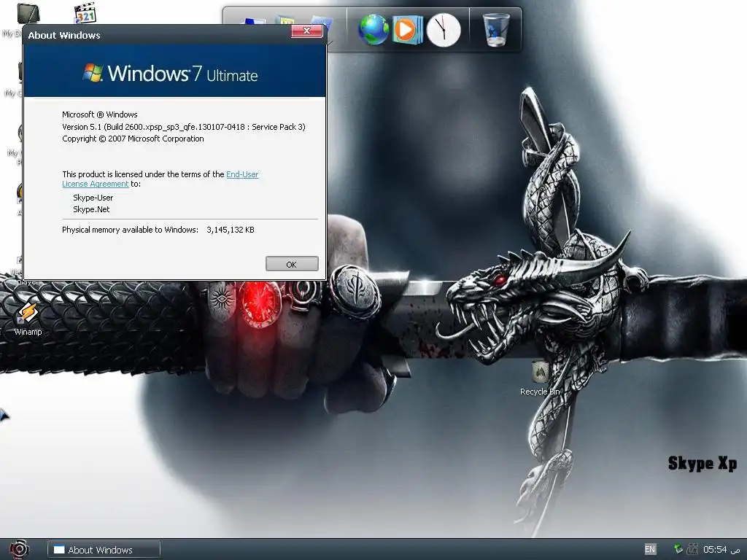Click the gray tray icon beside the clock
The width and height of the screenshot is (747, 560).
click(x=692, y=549)
